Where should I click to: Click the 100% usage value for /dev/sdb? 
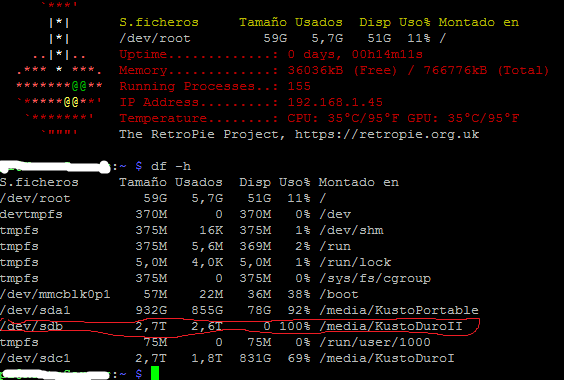(x=295, y=326)
